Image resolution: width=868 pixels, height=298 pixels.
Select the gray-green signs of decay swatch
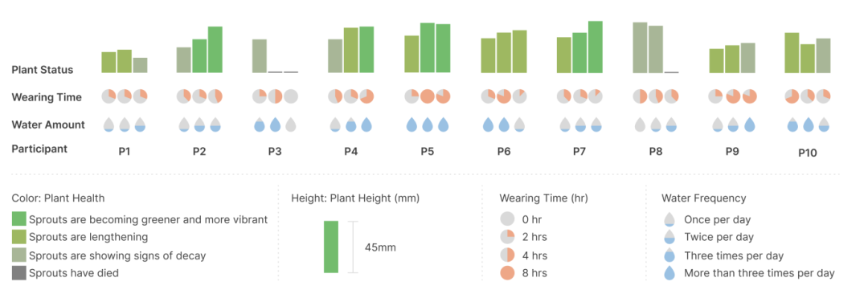tap(18, 255)
